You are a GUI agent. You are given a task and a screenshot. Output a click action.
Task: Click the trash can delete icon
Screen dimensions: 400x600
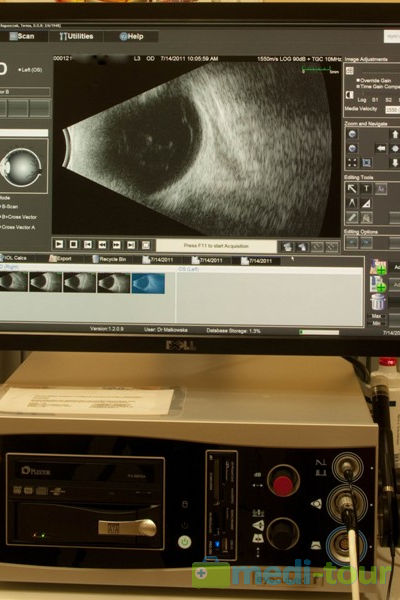[x=377, y=302]
